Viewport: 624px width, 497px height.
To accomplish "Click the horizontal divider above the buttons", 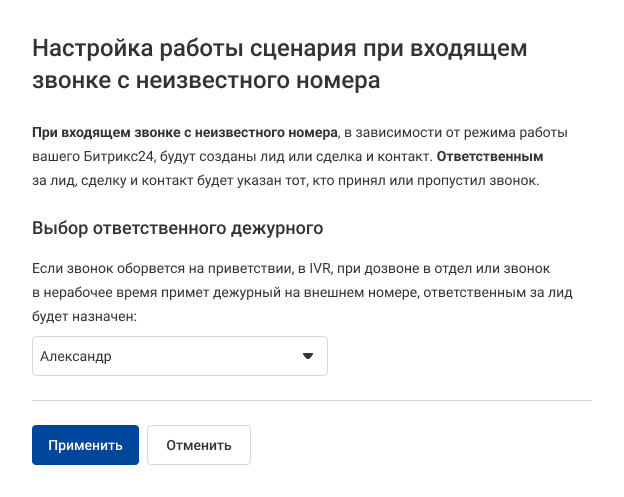I will [x=312, y=400].
